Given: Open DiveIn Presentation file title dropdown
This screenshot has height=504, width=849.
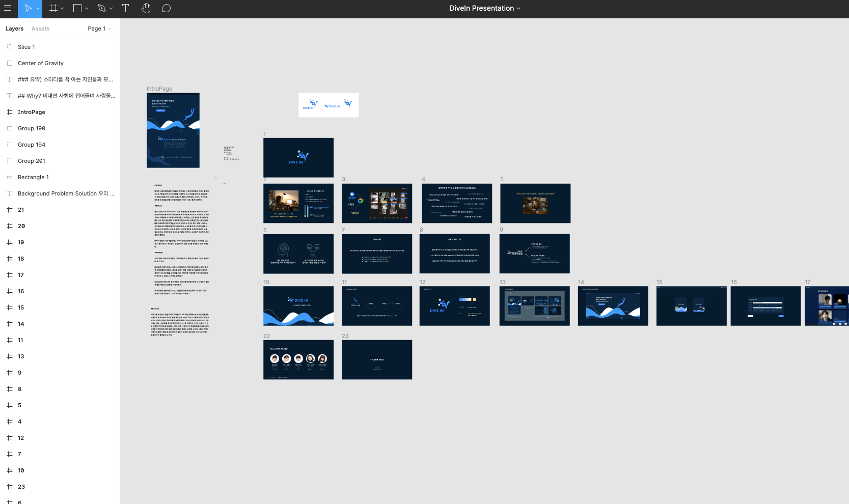Looking at the screenshot, I should tap(485, 8).
